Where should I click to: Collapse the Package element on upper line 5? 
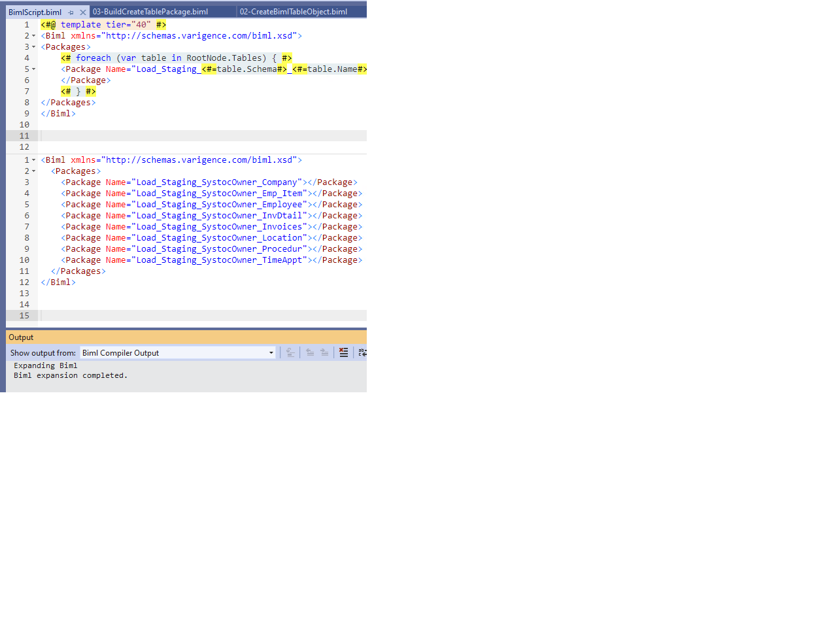34,69
